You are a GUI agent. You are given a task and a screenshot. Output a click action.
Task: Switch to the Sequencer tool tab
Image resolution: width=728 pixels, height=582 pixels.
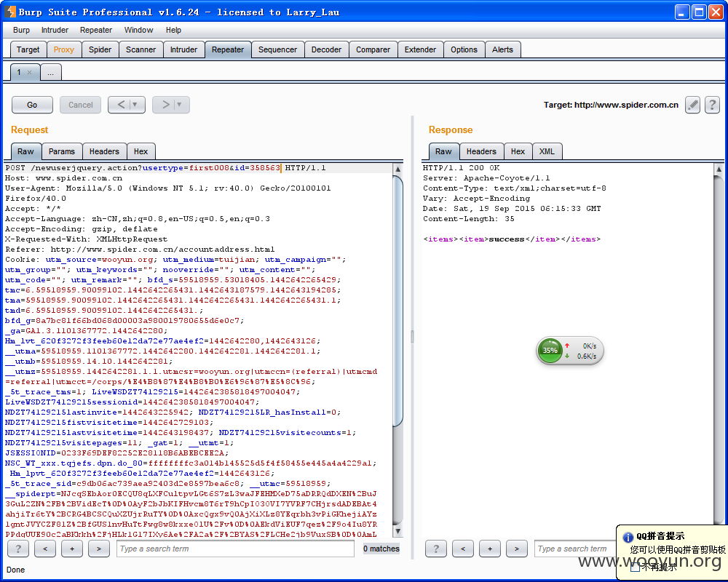(277, 49)
